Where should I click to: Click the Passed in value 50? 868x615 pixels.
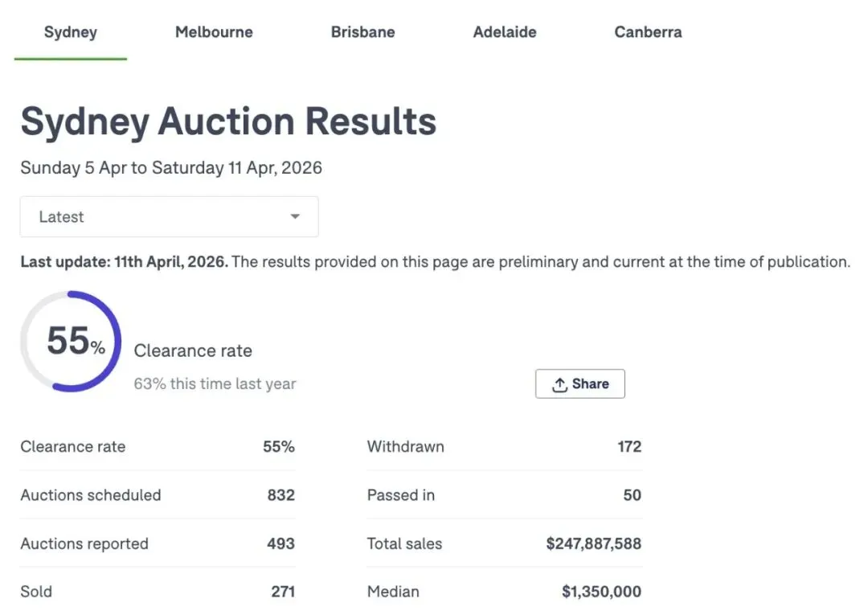pos(632,495)
